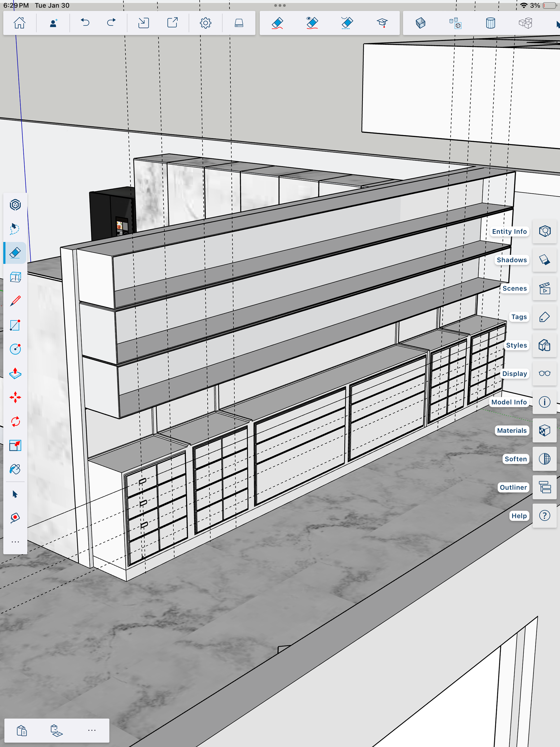Expand more tools via left toolbar ellipsis
Viewport: 560px width, 747px height.
pyautogui.click(x=15, y=542)
